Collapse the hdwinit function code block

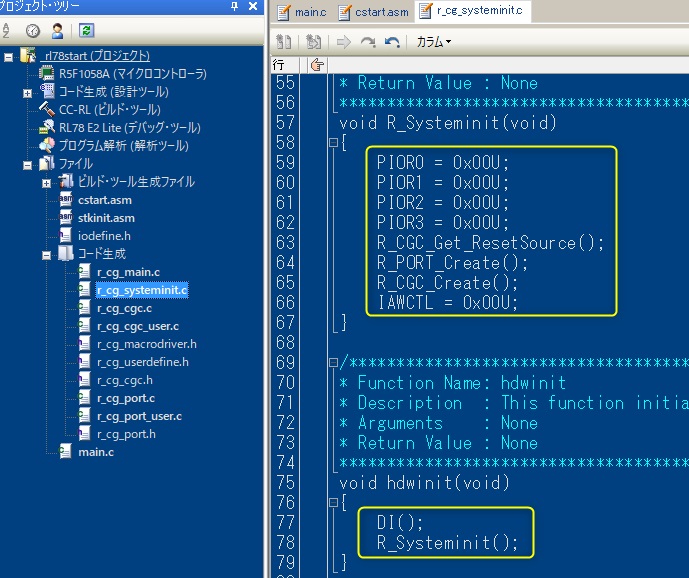pyautogui.click(x=333, y=503)
